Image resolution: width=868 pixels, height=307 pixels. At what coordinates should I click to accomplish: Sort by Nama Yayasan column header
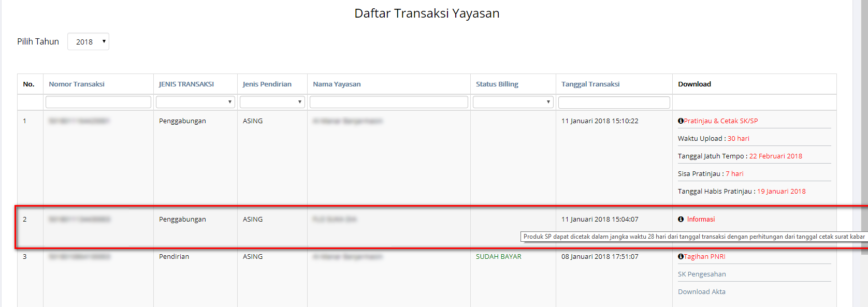tap(337, 84)
